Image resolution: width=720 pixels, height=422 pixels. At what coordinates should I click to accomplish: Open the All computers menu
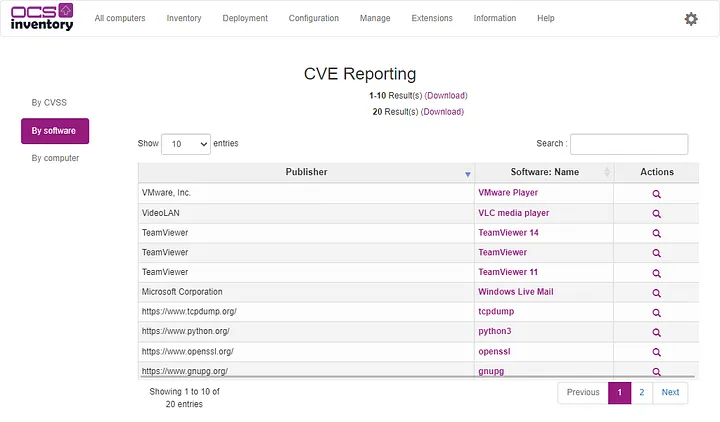tap(120, 18)
